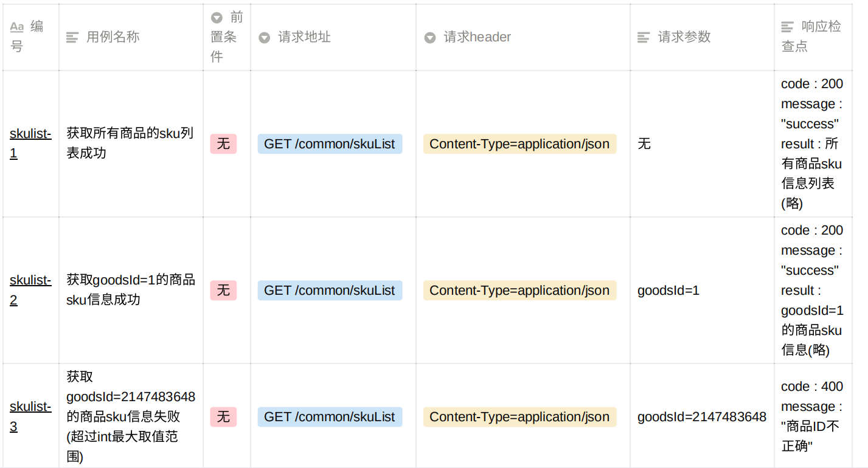The width and height of the screenshot is (868, 468).
Task: Select GET /common/skuList tag in skulist-2 row
Action: (330, 291)
